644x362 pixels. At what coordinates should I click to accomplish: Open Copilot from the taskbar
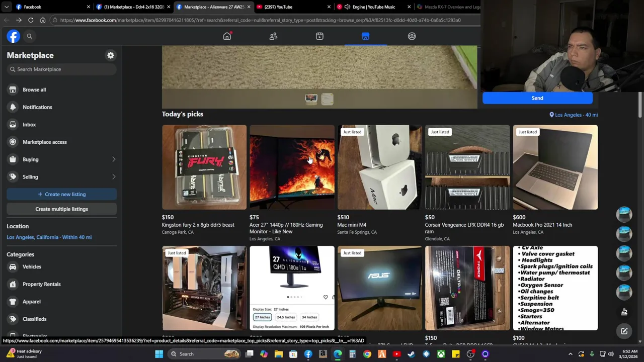tap(264, 354)
